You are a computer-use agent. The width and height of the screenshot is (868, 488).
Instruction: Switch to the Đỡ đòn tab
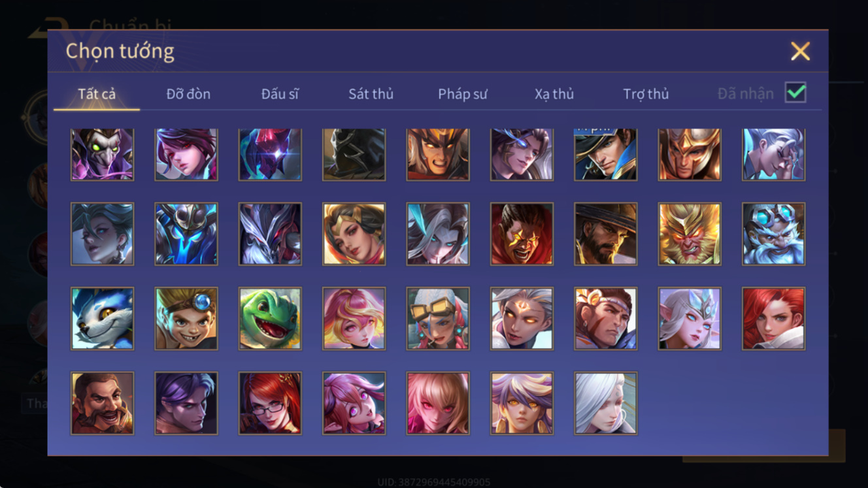[188, 94]
